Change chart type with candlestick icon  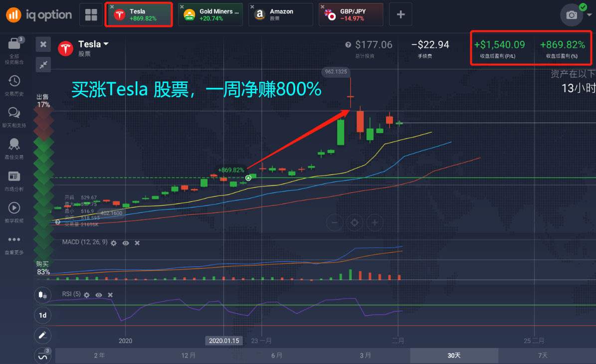coord(42,295)
